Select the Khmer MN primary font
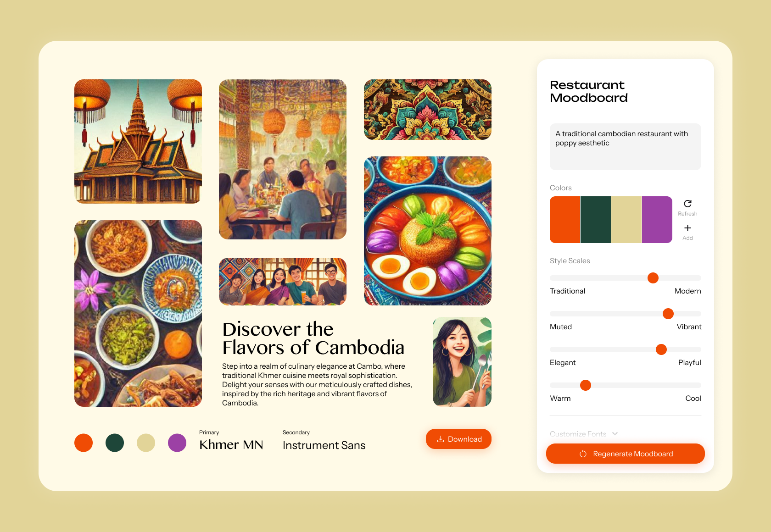This screenshot has width=771, height=532. pos(231,444)
